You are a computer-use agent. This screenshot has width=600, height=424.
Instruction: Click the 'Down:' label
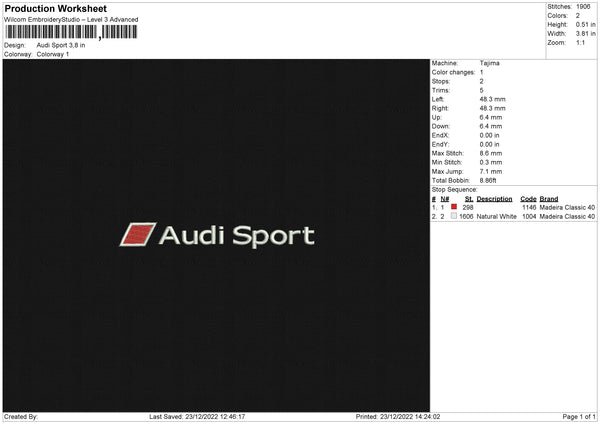pyautogui.click(x=440, y=126)
